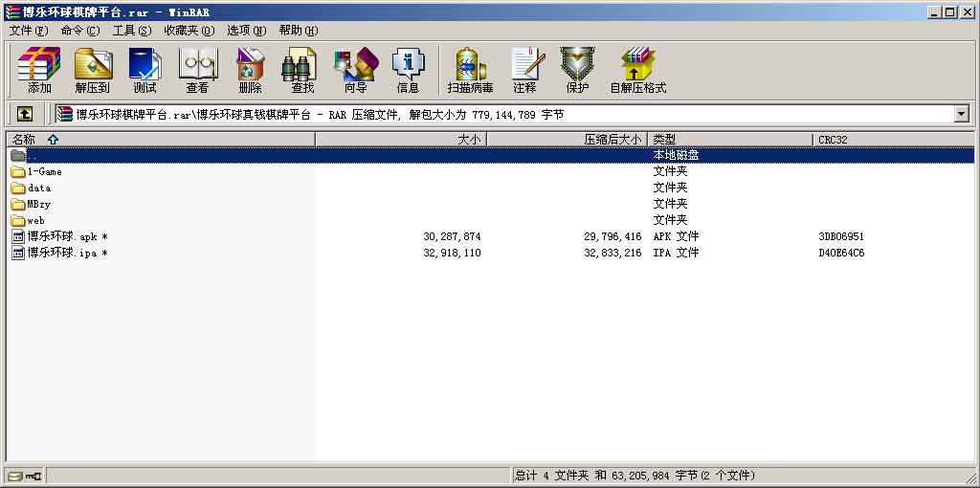
Task: Open the 文件(F) menu
Action: [x=29, y=30]
